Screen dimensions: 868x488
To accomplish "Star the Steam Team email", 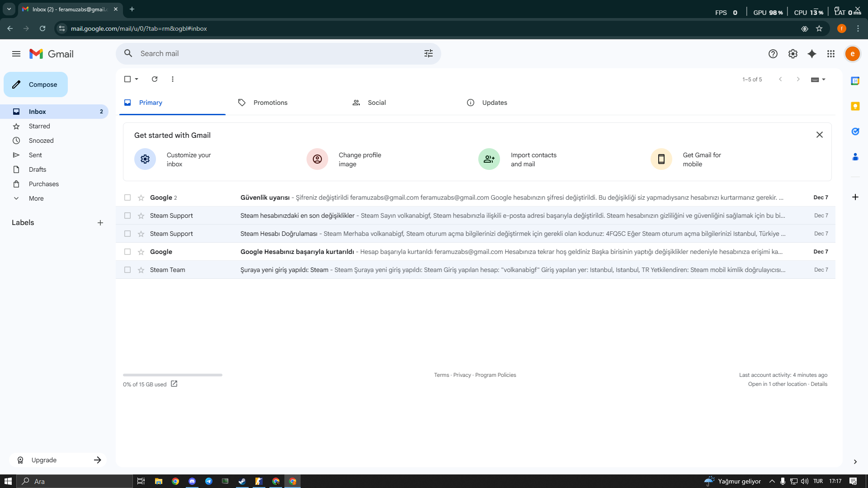I will (x=141, y=270).
